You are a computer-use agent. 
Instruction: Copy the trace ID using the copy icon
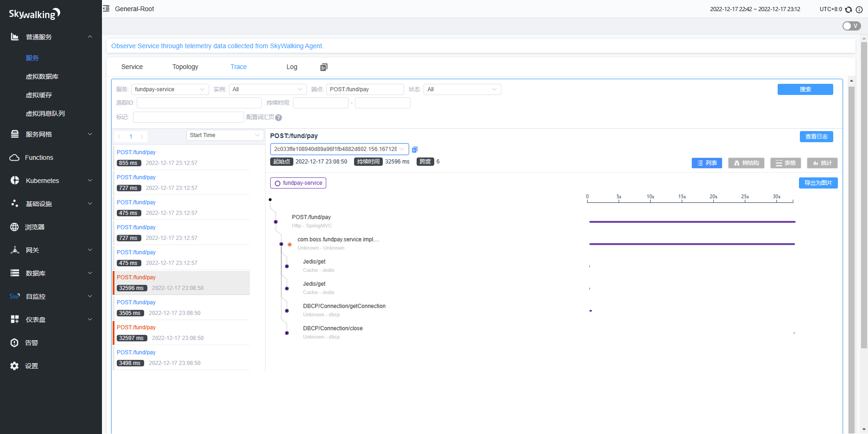tap(415, 149)
